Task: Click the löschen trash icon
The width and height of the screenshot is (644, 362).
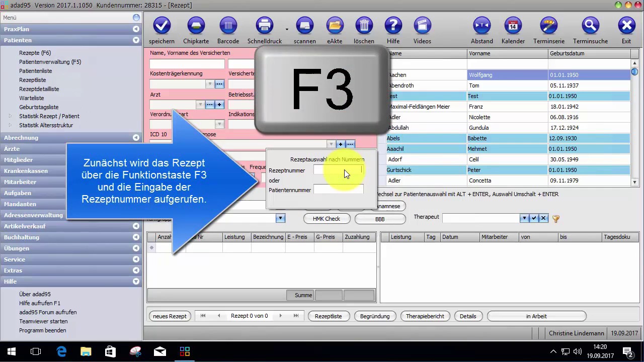Action: [x=364, y=26]
